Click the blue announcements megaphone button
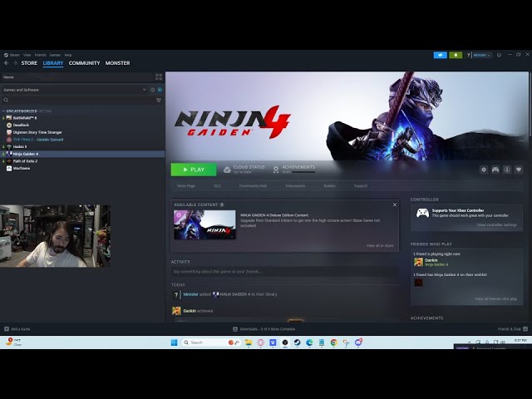The height and width of the screenshot is (399, 532). click(440, 55)
